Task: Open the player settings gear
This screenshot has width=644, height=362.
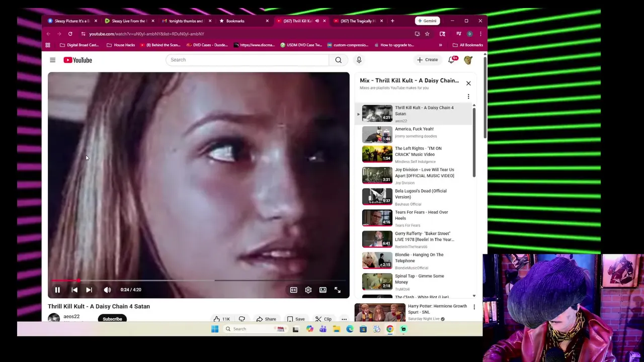Action: click(x=308, y=290)
